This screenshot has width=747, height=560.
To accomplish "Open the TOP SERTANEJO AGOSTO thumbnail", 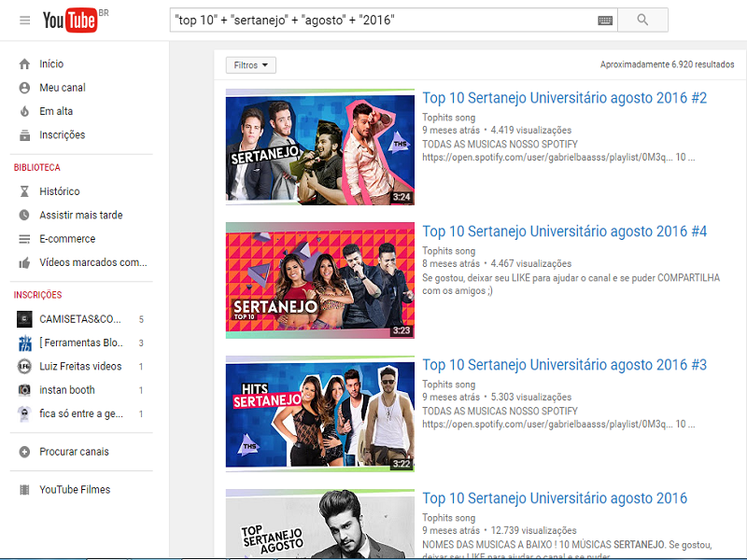I will 320,524.
